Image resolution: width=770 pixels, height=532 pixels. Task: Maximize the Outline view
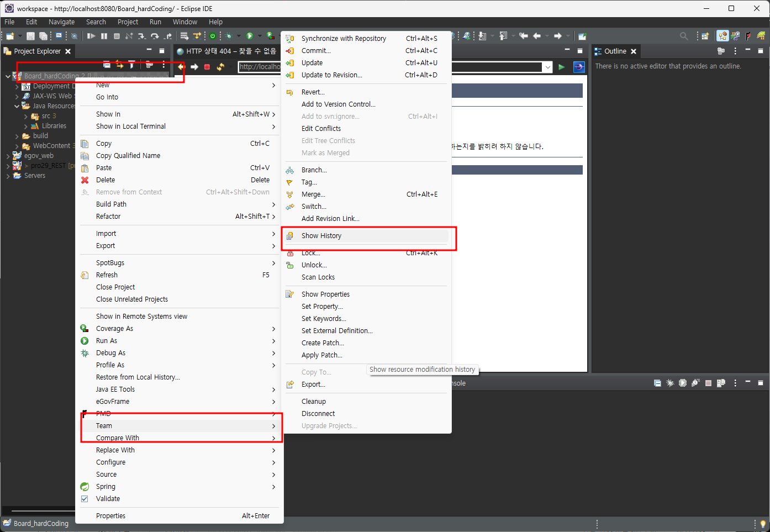[761, 51]
